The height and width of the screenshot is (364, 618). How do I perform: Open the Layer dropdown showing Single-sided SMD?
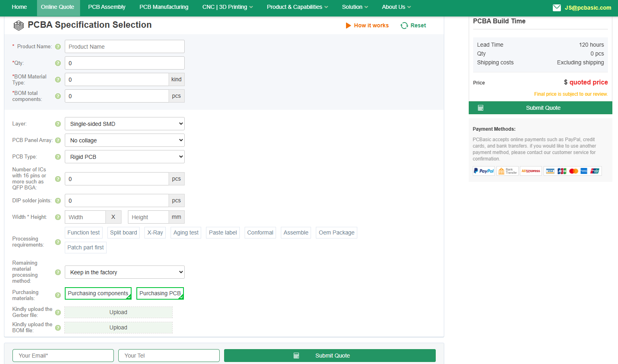[x=124, y=123]
